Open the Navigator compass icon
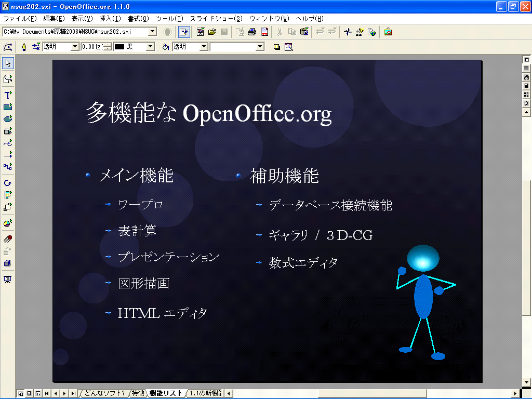The height and width of the screenshot is (399, 532). tap(348, 32)
